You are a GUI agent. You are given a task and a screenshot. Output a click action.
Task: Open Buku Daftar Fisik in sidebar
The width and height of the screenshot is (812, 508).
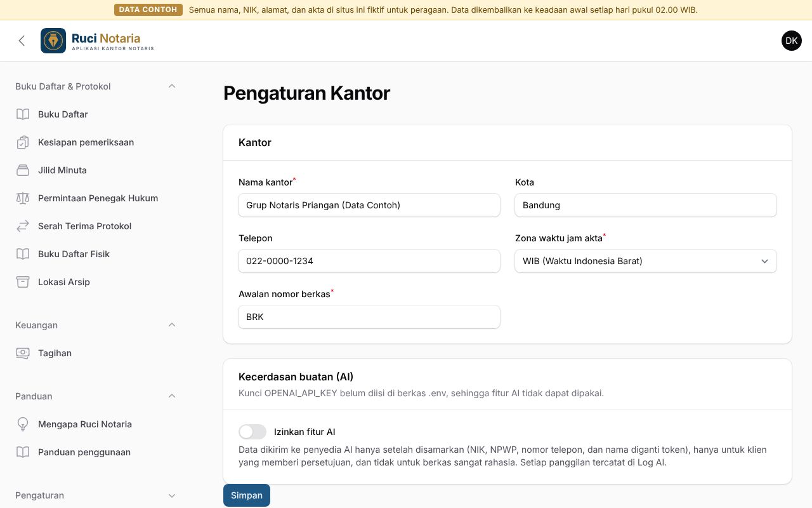point(96,254)
